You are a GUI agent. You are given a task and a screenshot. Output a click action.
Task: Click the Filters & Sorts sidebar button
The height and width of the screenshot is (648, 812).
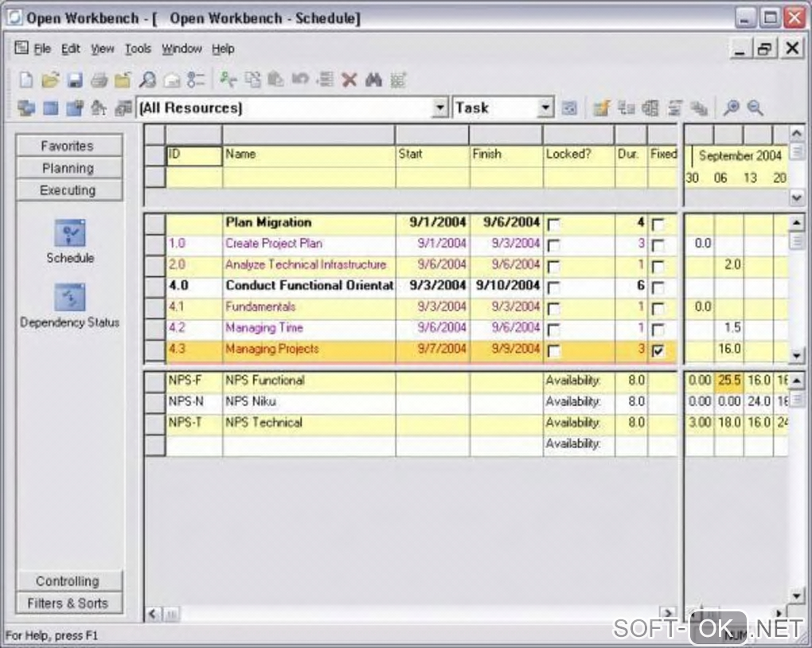coord(69,603)
